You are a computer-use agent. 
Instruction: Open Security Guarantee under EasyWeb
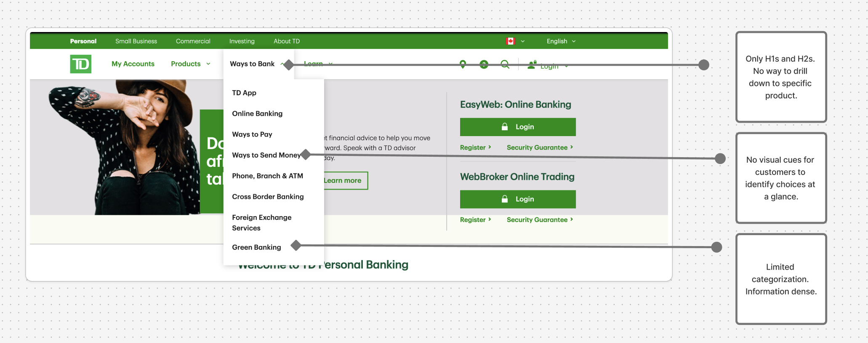click(x=540, y=147)
